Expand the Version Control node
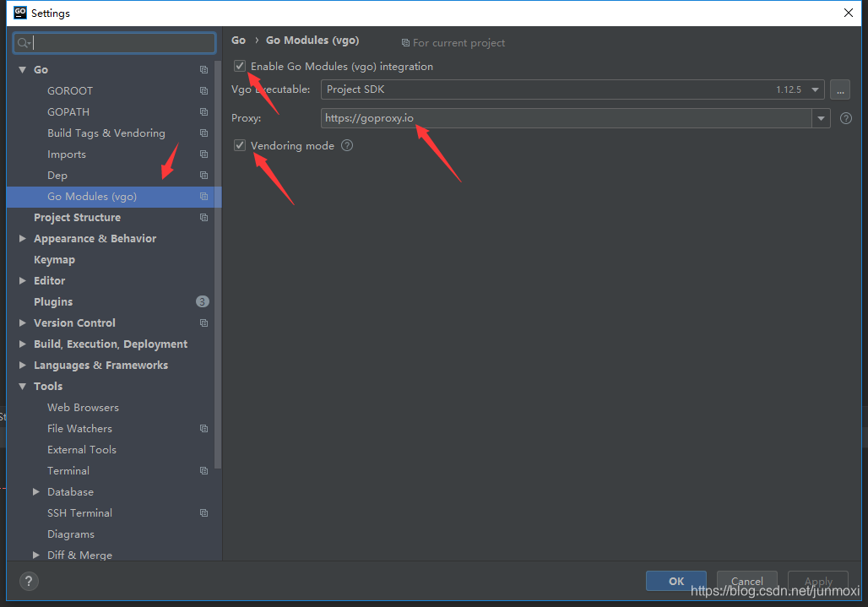The image size is (868, 607). click(23, 322)
